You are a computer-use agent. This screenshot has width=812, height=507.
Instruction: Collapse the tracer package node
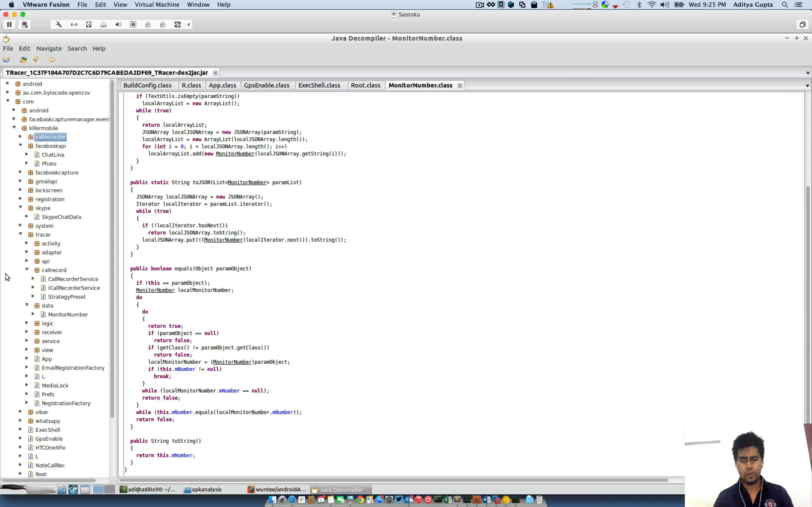[21, 234]
